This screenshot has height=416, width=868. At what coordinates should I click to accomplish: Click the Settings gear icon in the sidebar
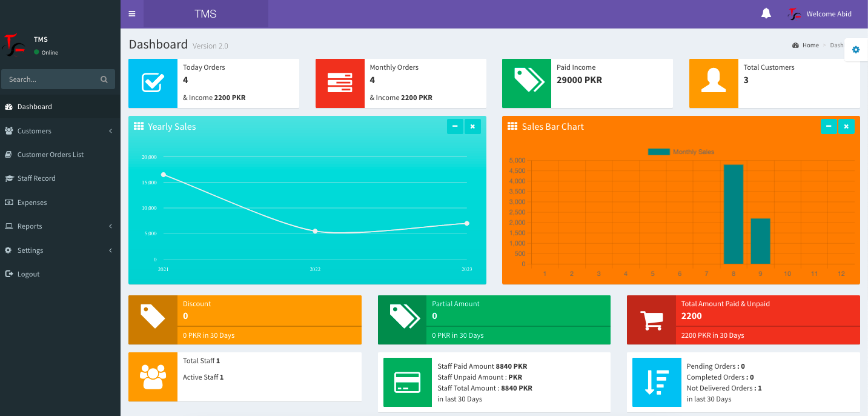click(8, 250)
